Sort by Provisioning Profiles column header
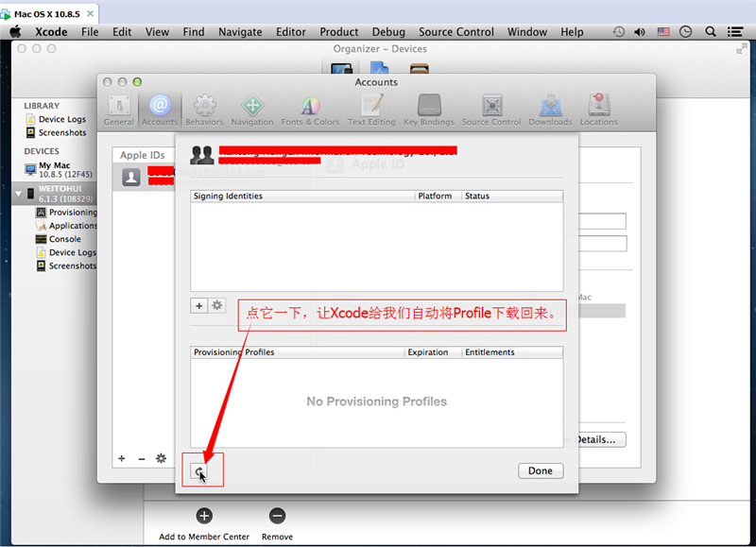Image resolution: width=756 pixels, height=547 pixels. click(x=297, y=352)
